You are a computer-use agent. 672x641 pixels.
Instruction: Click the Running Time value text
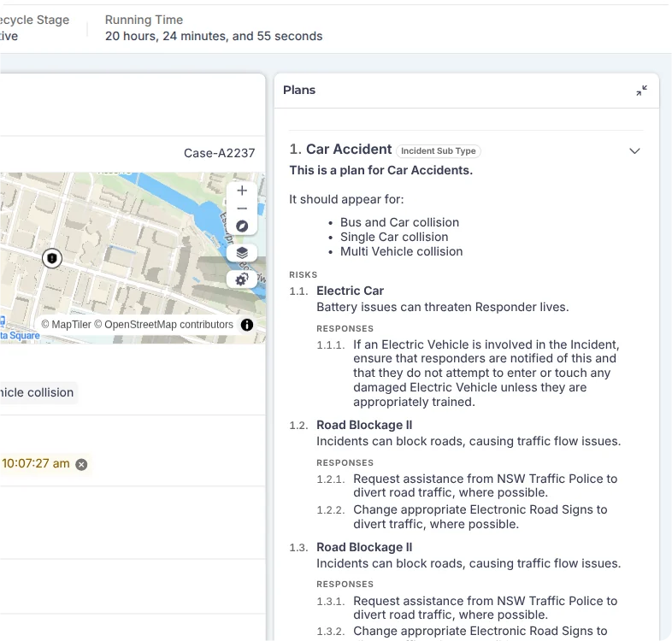click(214, 36)
